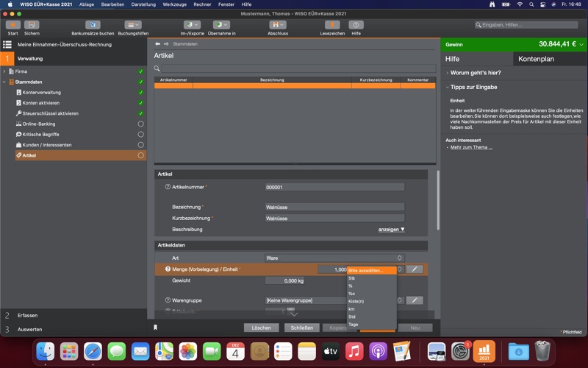Viewport: 588px width, 368px height.
Task: Toggle status circle for Online-Banking
Action: click(x=140, y=124)
